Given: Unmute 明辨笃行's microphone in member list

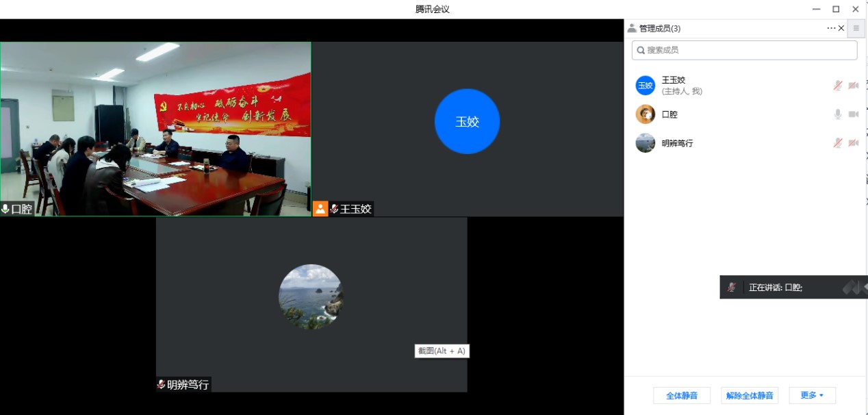Looking at the screenshot, I should (837, 143).
